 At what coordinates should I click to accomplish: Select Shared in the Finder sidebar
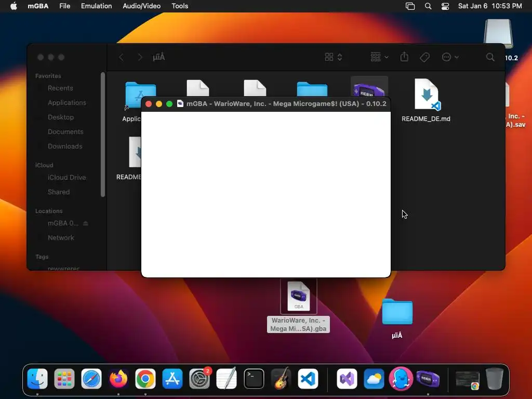click(58, 192)
